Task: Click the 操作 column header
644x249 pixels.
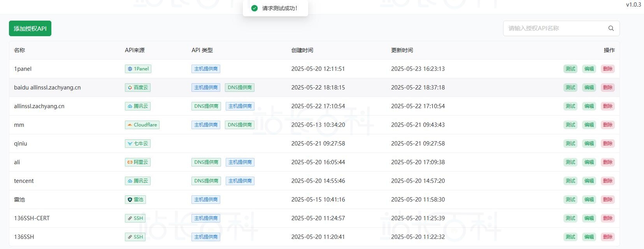Action: 609,50
